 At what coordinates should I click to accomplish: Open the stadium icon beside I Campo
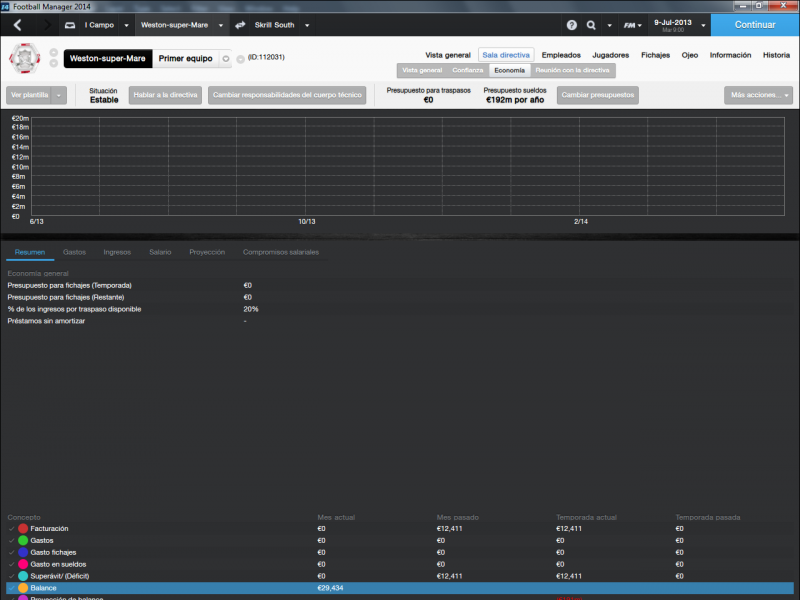click(70, 25)
